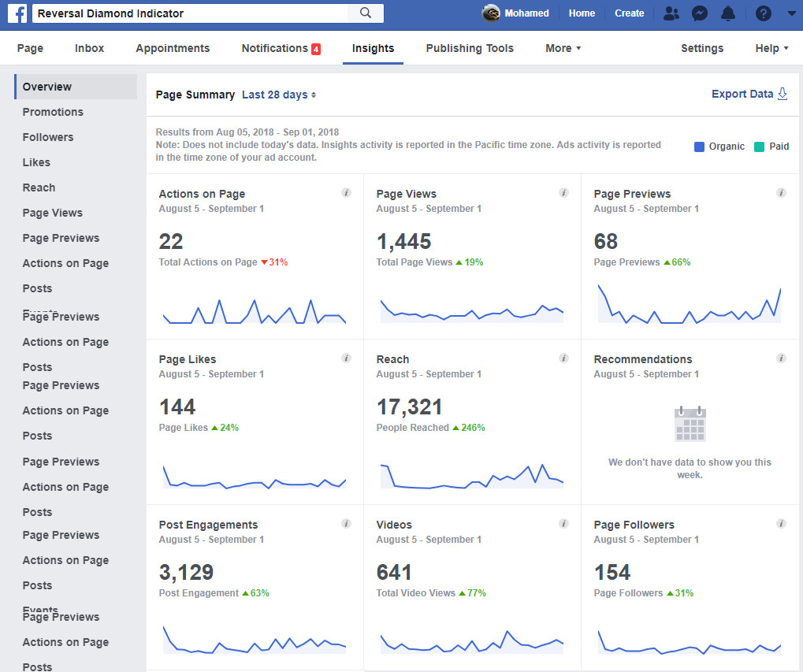Show info for Reach card
803x672 pixels.
click(x=564, y=358)
